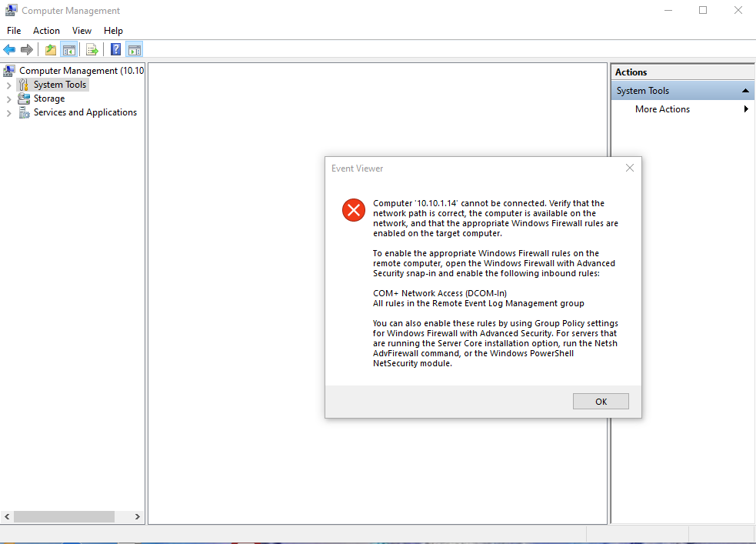Click the Back arrow toolbar icon

click(x=9, y=49)
